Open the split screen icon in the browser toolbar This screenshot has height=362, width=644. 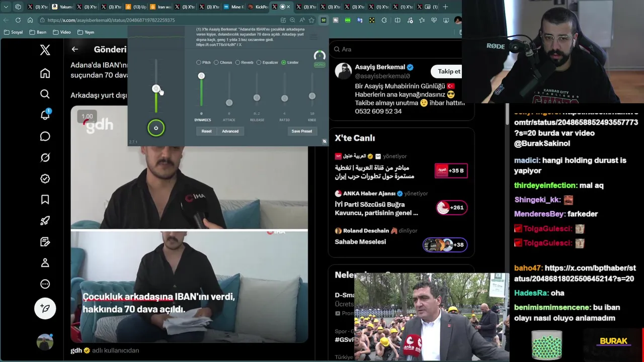click(397, 20)
